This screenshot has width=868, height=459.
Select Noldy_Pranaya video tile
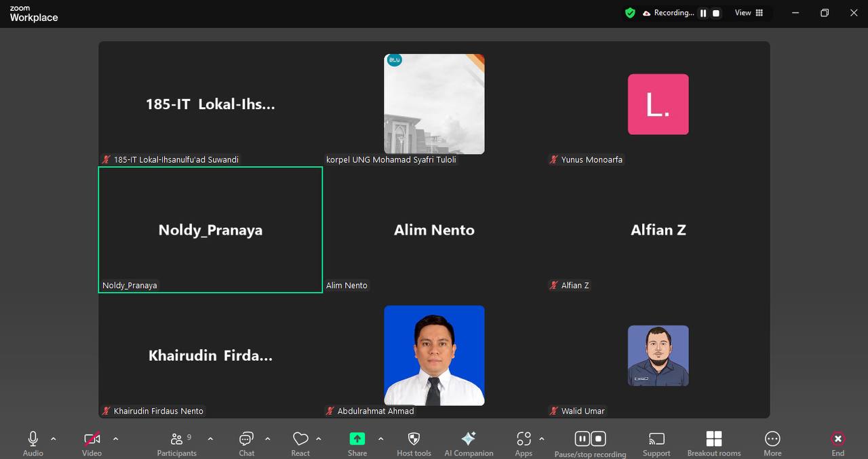(210, 230)
